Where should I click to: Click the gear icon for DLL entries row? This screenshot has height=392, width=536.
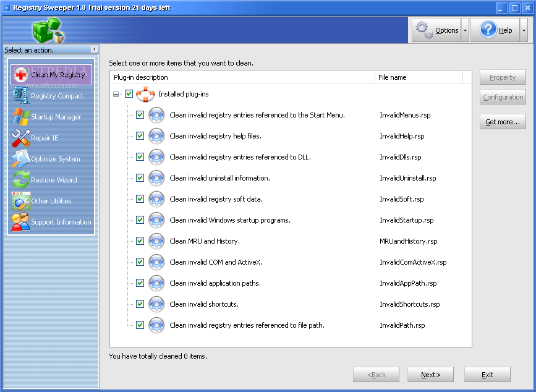pos(156,157)
